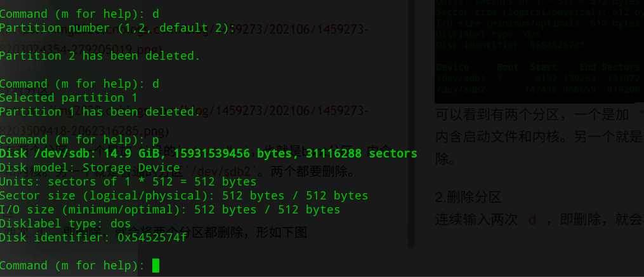The height and width of the screenshot is (277, 644).
Task: Click the green terminal cursor block
Action: click(155, 266)
